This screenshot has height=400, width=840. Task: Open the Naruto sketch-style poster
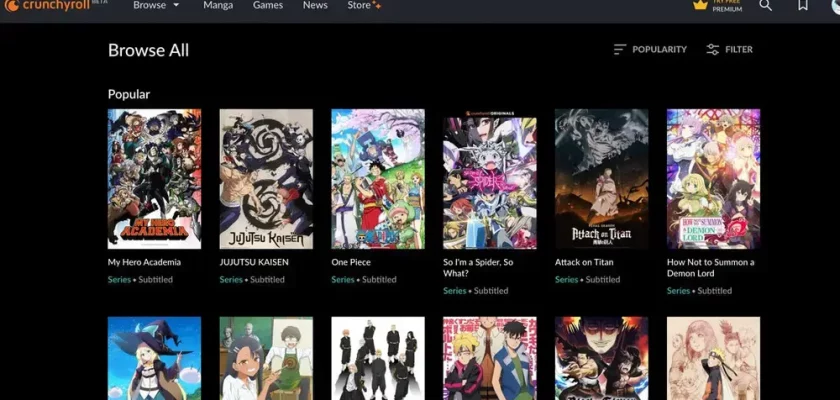pyautogui.click(x=714, y=358)
